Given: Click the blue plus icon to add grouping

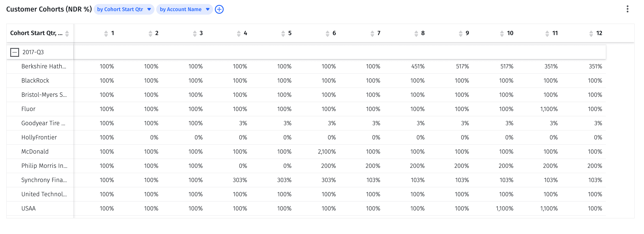Looking at the screenshot, I should pyautogui.click(x=219, y=9).
